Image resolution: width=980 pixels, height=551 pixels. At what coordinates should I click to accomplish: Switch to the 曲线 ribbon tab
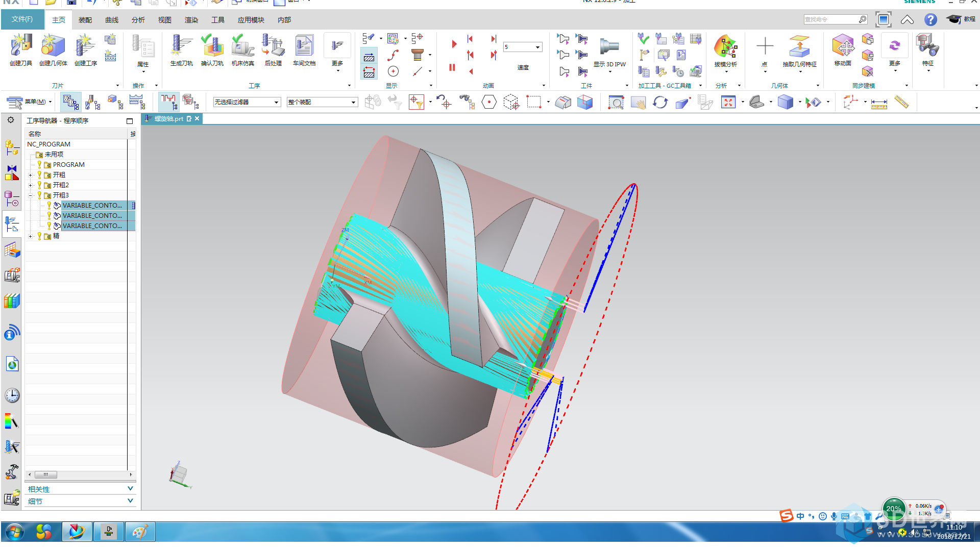pyautogui.click(x=112, y=20)
